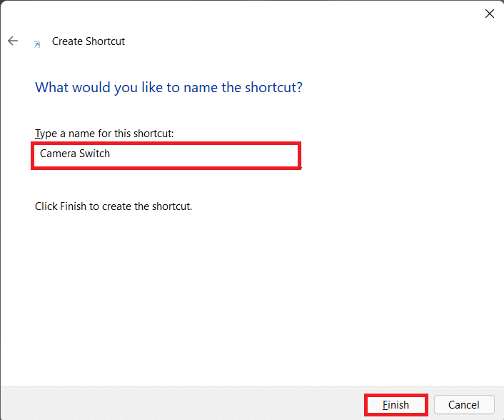The width and height of the screenshot is (504, 420).
Task: Click the 'Create Shortcut' title text
Action: (89, 41)
